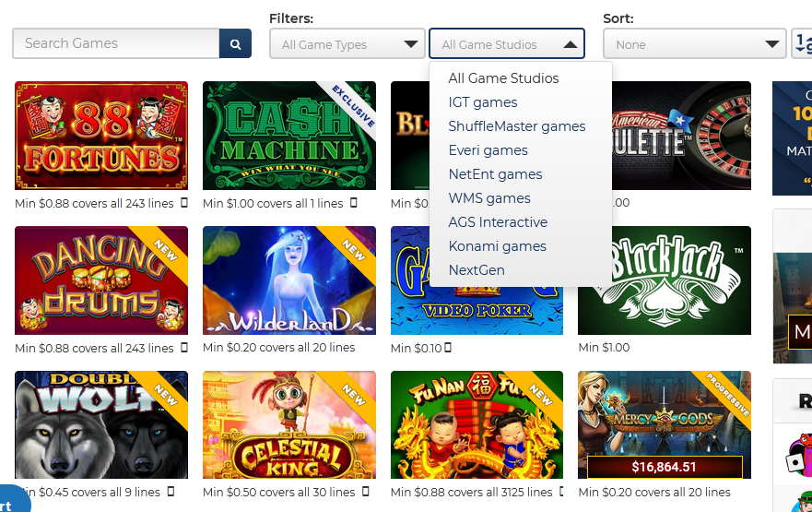Click mobile icon beside Dancing Drums min bet
Image resolution: width=812 pixels, height=512 pixels.
click(183, 347)
